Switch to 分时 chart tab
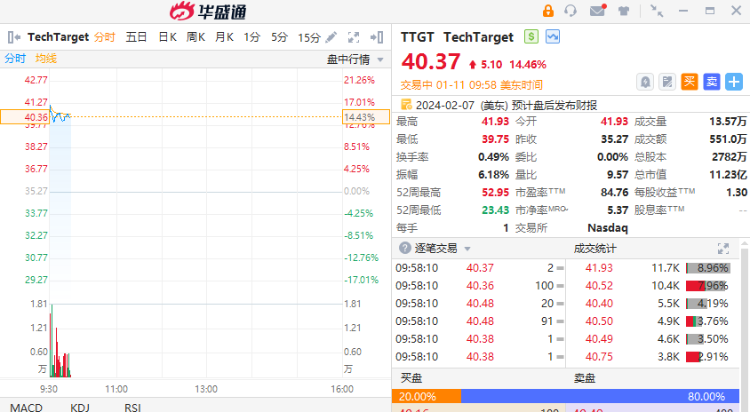This screenshot has height=412, width=750. 104,37
